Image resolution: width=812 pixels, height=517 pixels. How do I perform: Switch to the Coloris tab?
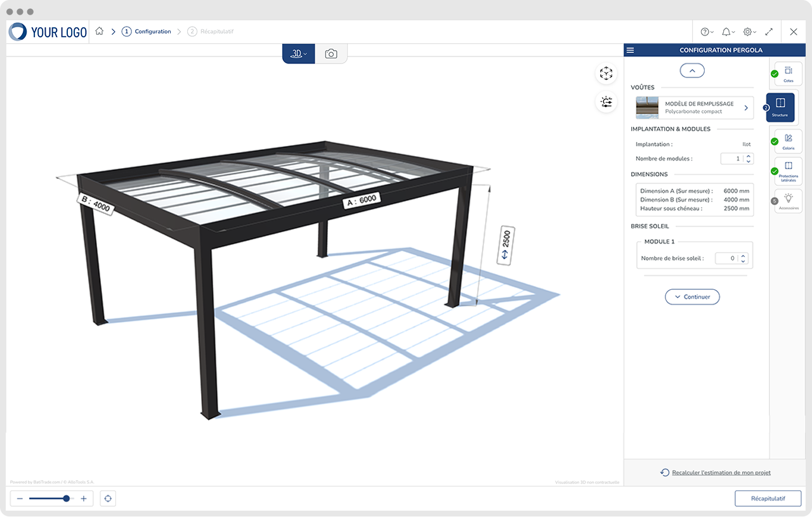click(x=788, y=141)
